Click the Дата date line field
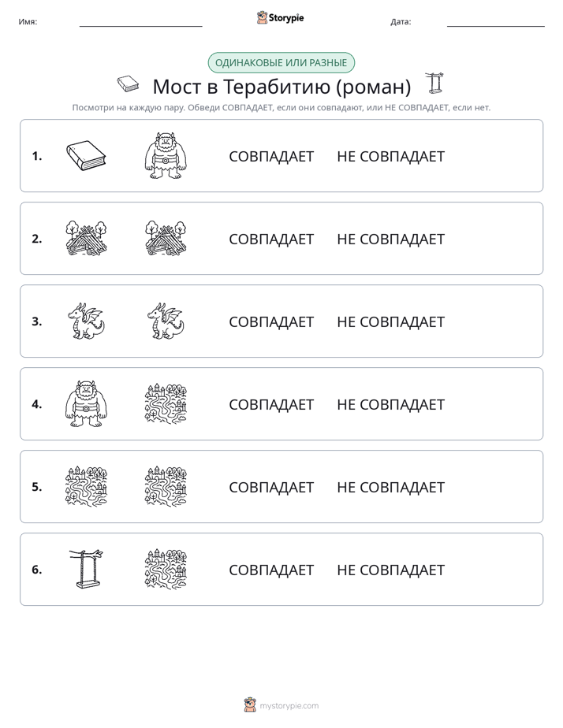 (496, 22)
